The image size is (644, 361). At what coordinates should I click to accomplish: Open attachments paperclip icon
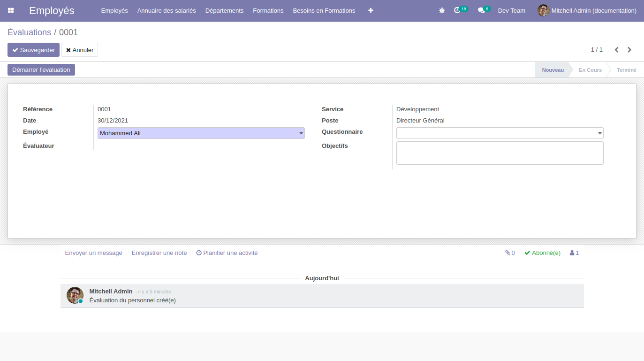509,253
